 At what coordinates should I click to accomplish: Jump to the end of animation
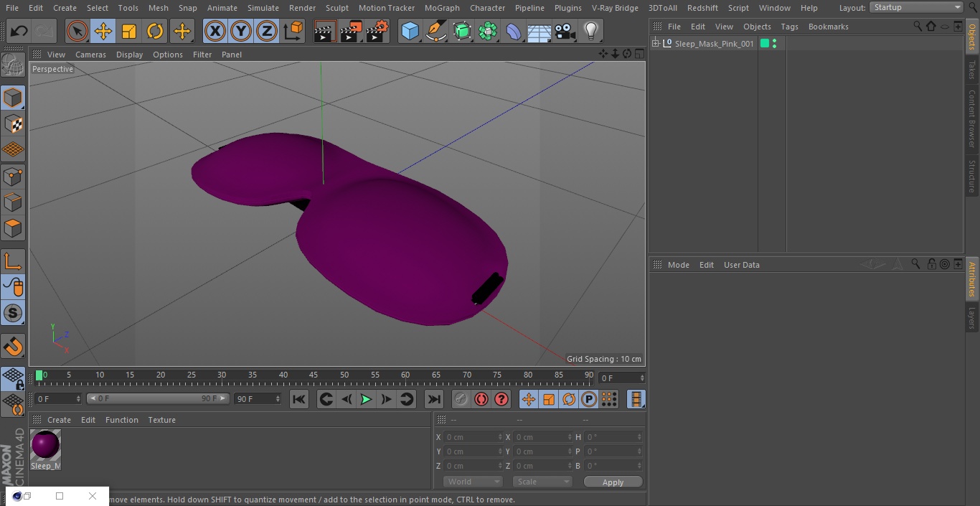coord(434,399)
